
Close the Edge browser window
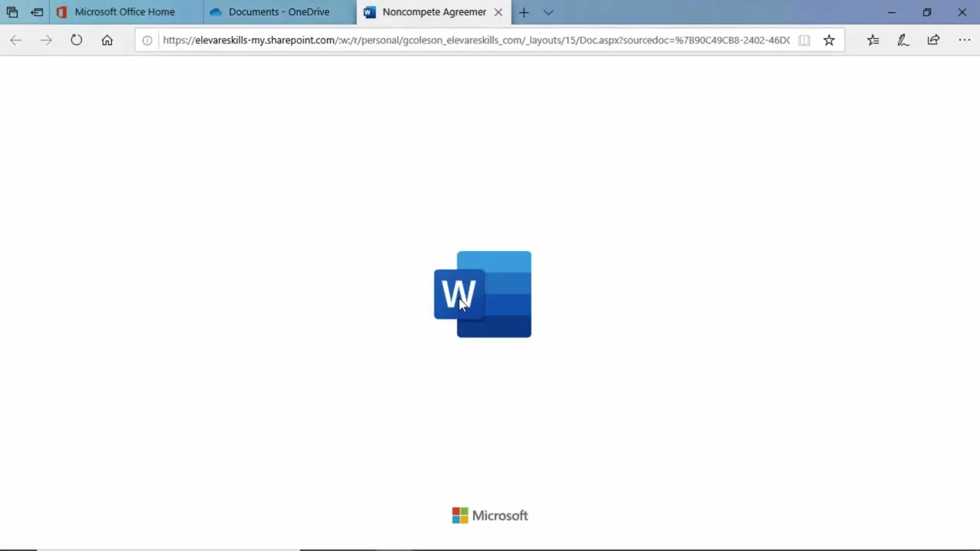pos(962,12)
